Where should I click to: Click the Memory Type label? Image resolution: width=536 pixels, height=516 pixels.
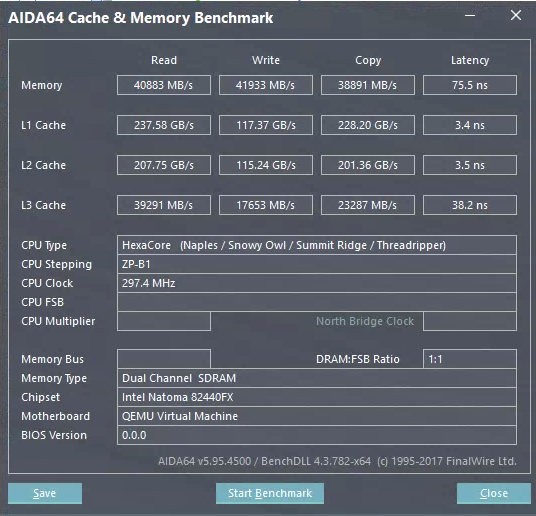54,379
